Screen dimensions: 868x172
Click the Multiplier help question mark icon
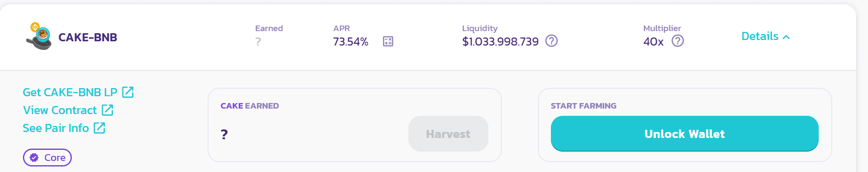(x=678, y=41)
